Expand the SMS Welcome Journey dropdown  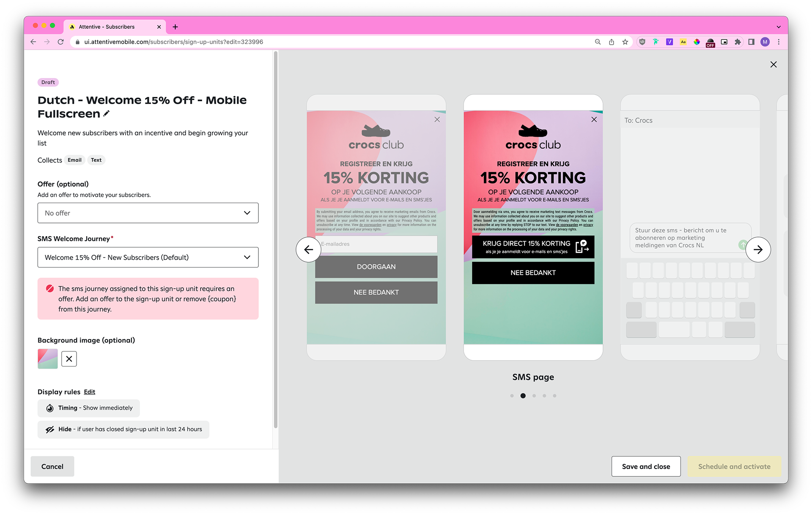(148, 257)
